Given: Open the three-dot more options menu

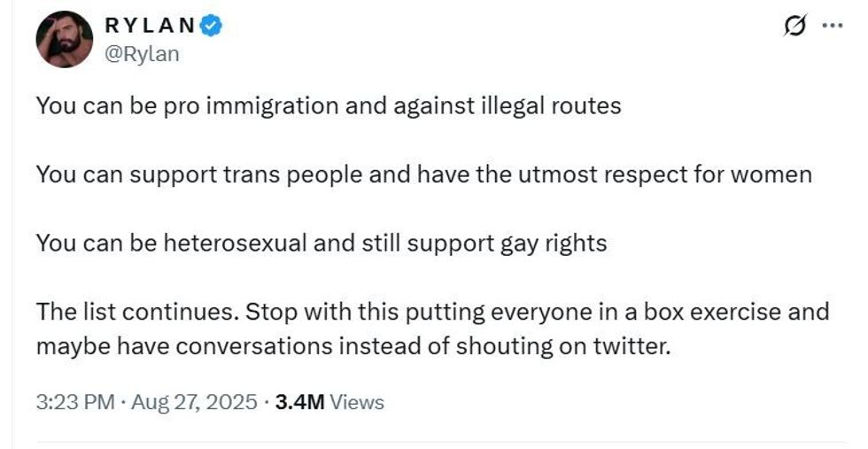Looking at the screenshot, I should (x=832, y=26).
